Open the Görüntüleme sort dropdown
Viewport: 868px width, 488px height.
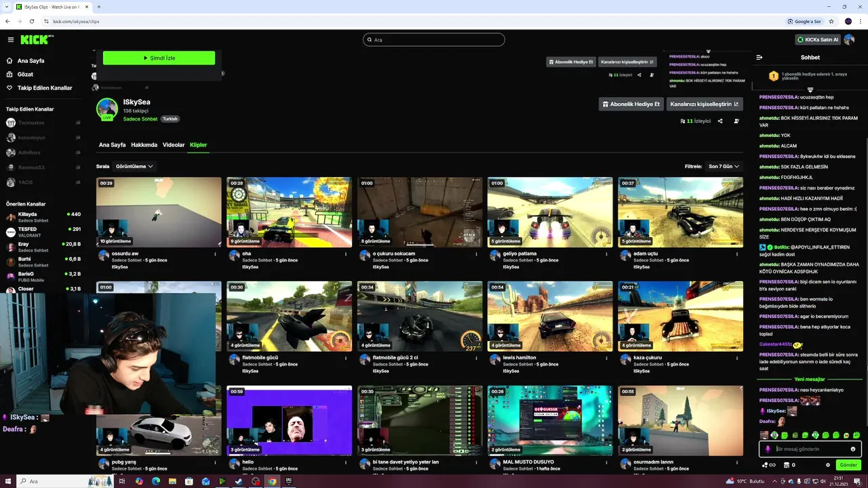134,166
